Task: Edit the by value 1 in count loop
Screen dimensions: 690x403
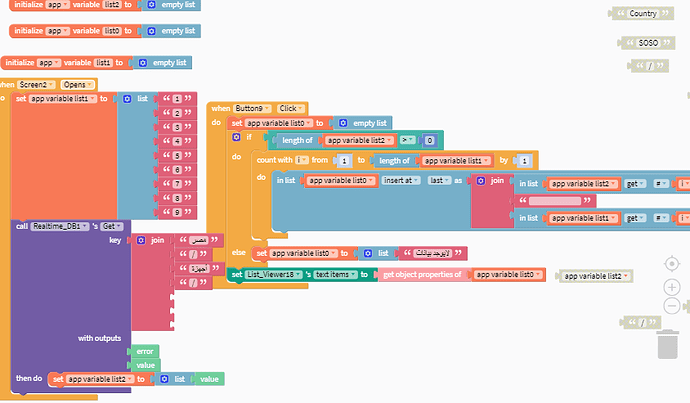Action: [524, 161]
